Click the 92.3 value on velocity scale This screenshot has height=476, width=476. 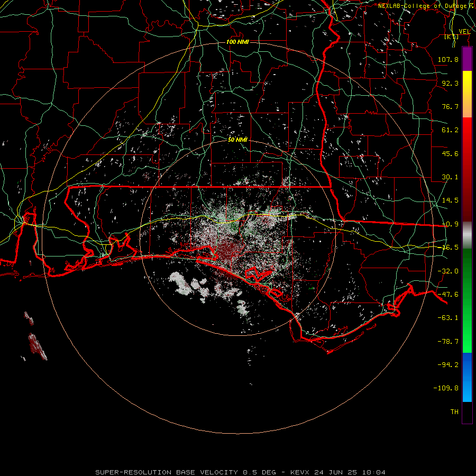(x=450, y=83)
